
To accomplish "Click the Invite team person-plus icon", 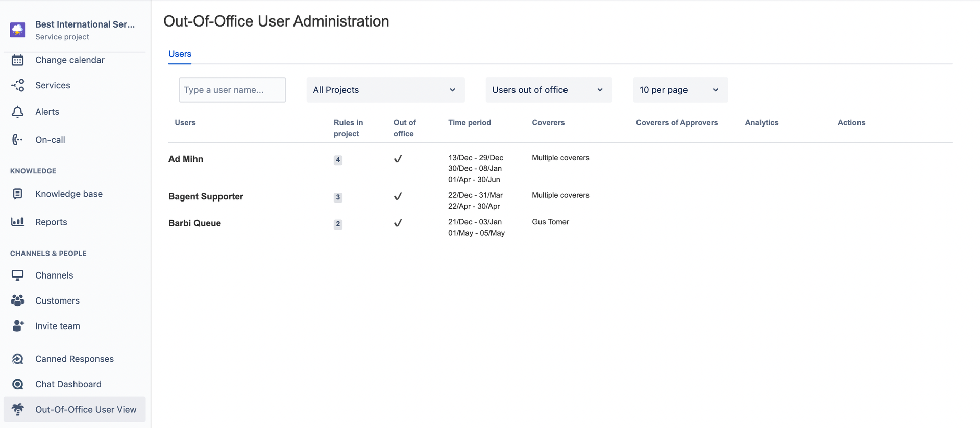I will tap(17, 326).
